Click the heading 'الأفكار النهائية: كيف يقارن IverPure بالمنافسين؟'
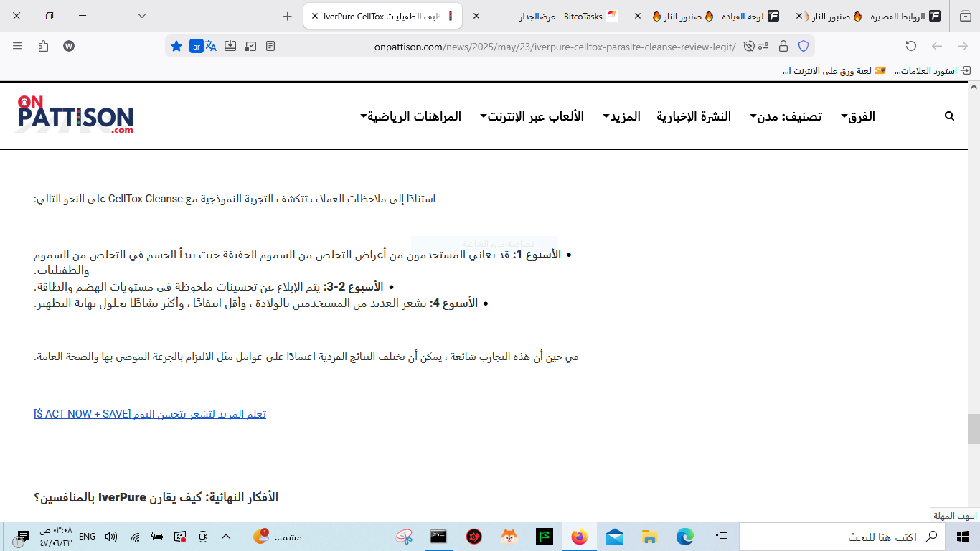The height and width of the screenshot is (551, 980). coord(156,497)
